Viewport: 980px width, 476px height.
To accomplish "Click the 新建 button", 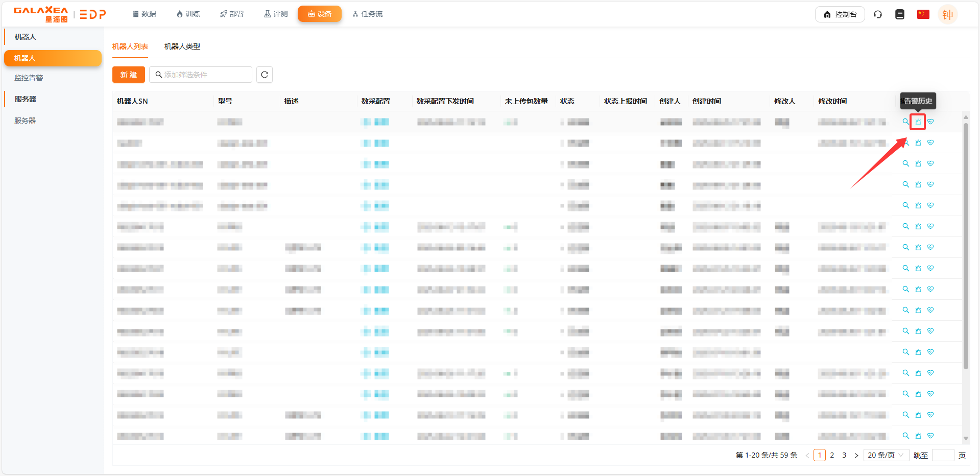I will click(x=129, y=75).
